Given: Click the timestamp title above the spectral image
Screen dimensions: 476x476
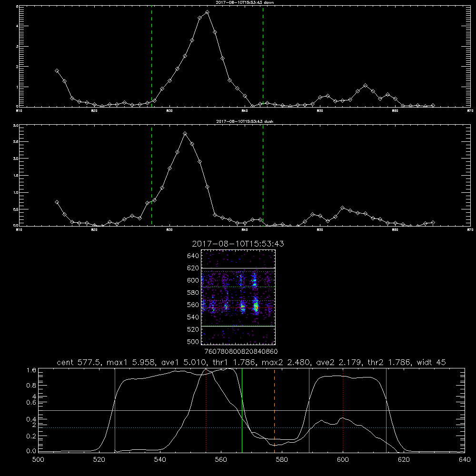Looking at the screenshot, I should [x=238, y=244].
